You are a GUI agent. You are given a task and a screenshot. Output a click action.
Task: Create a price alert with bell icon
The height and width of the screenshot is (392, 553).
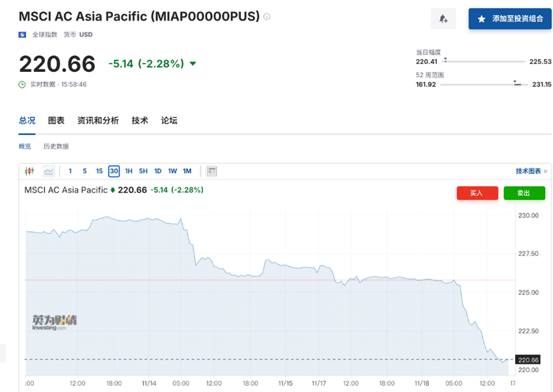pos(443,19)
